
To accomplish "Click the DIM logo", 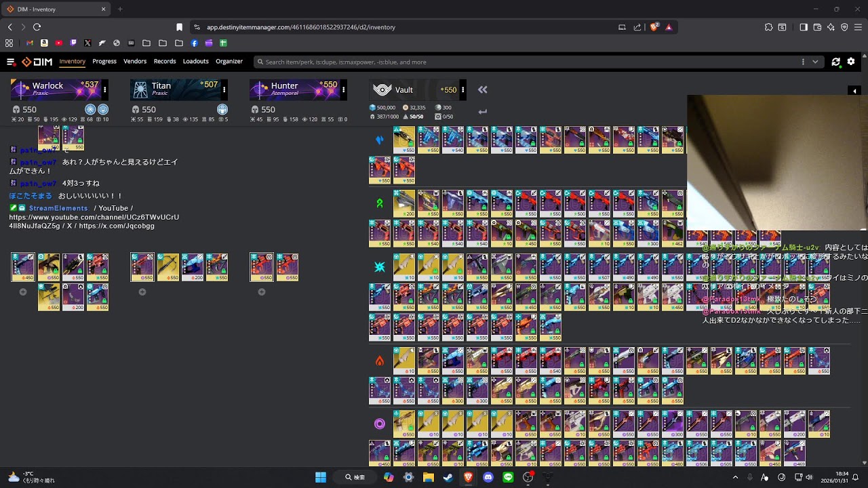I will [37, 62].
